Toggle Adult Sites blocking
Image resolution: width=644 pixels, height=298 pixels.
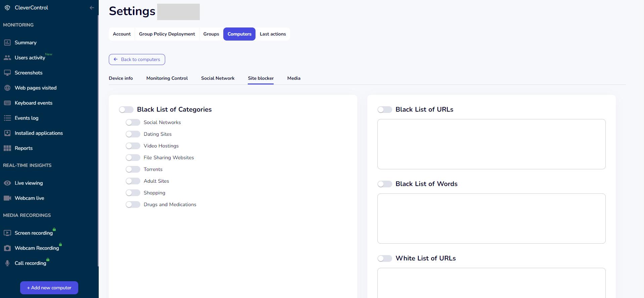point(133,181)
